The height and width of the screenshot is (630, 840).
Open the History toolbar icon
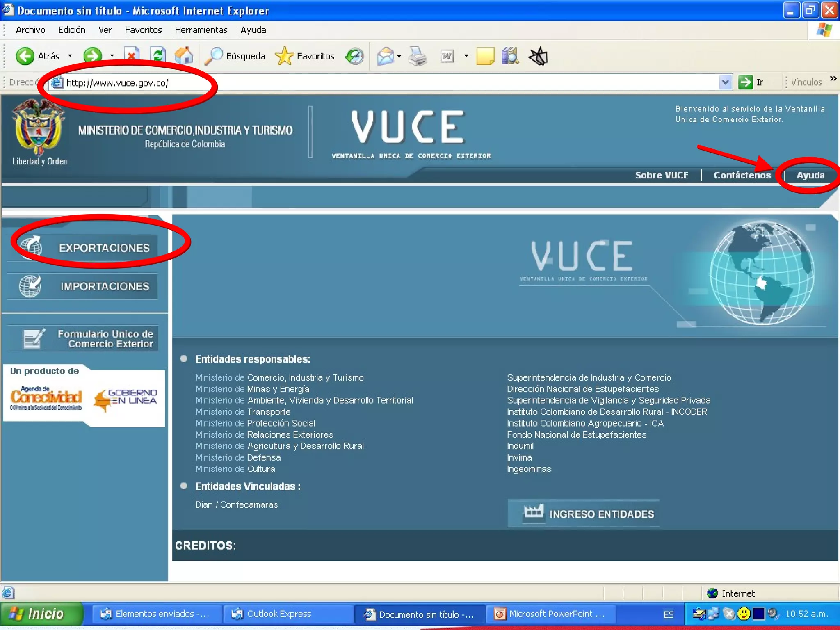pyautogui.click(x=354, y=56)
